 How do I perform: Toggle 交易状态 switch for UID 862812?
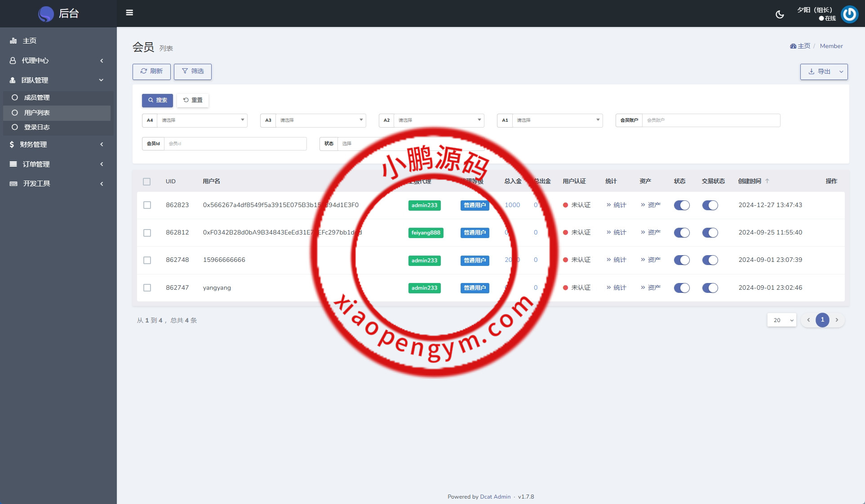point(710,233)
